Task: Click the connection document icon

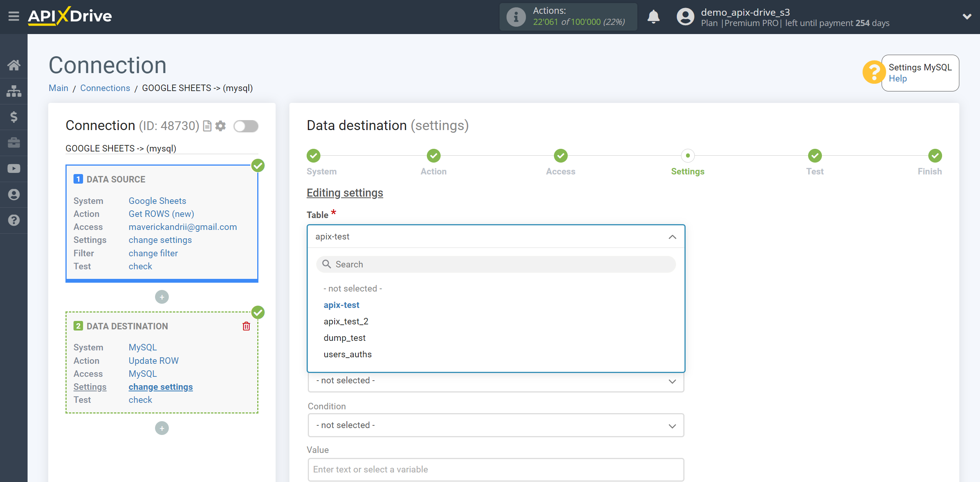Action: tap(207, 126)
